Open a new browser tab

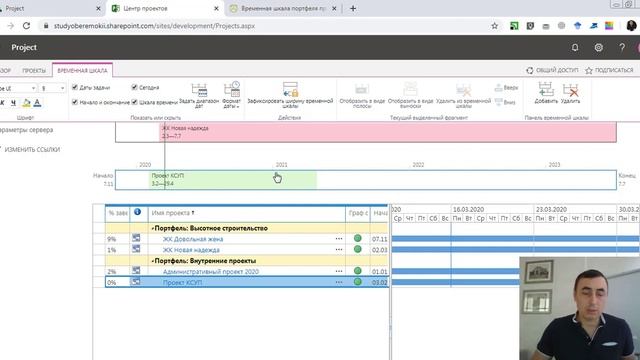(353, 9)
